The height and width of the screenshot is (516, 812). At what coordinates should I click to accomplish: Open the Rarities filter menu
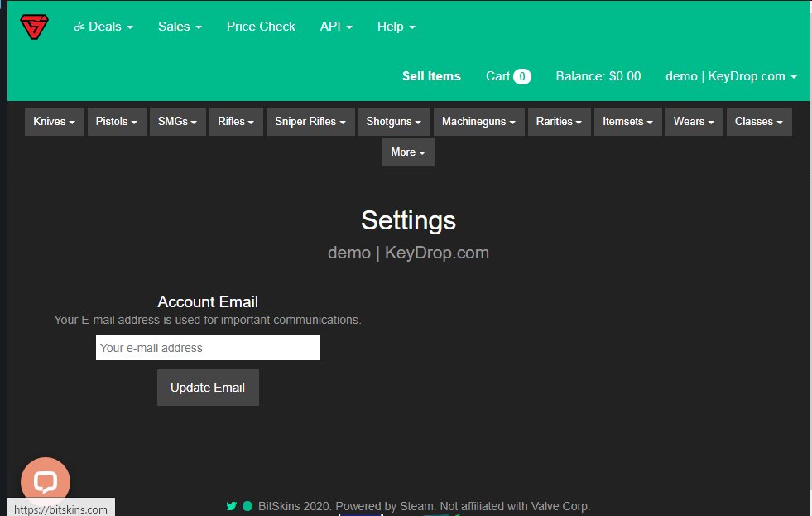560,122
